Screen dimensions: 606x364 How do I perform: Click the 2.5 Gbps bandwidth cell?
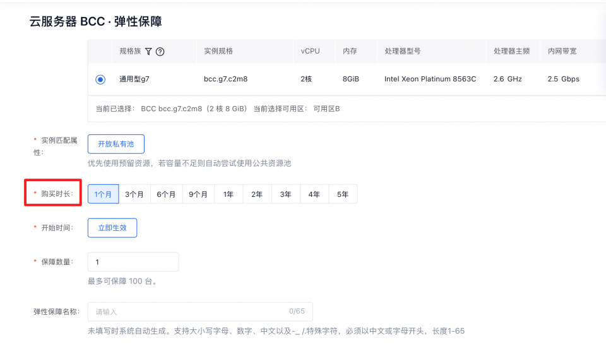(564, 79)
